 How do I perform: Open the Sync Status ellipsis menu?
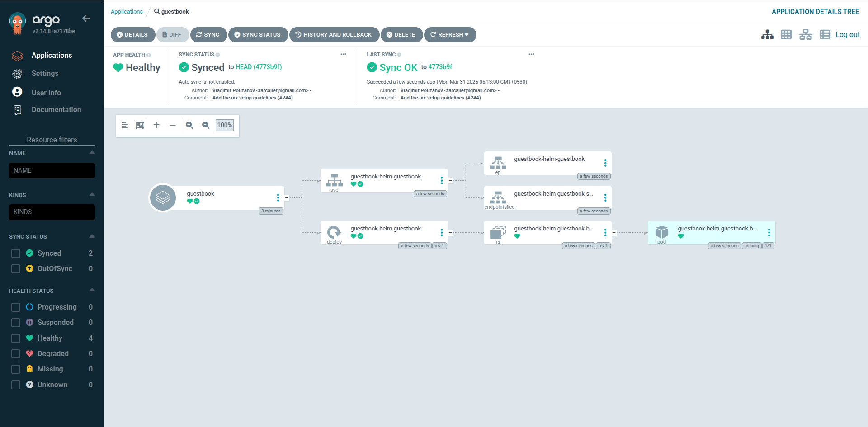click(343, 54)
